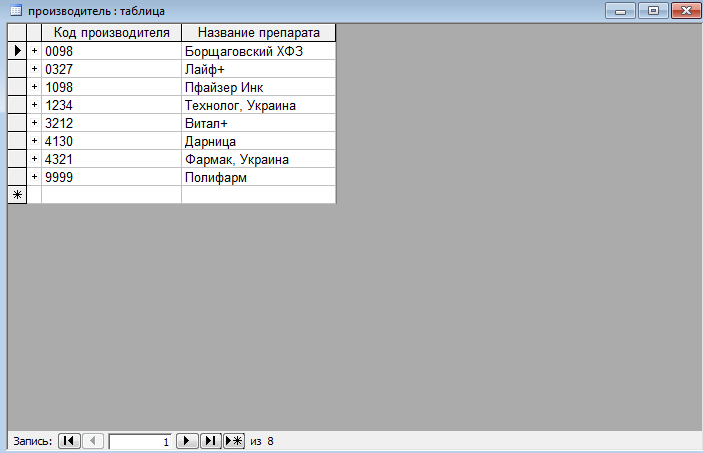Go to first record navigation button
This screenshot has width=703, height=453.
[69, 441]
